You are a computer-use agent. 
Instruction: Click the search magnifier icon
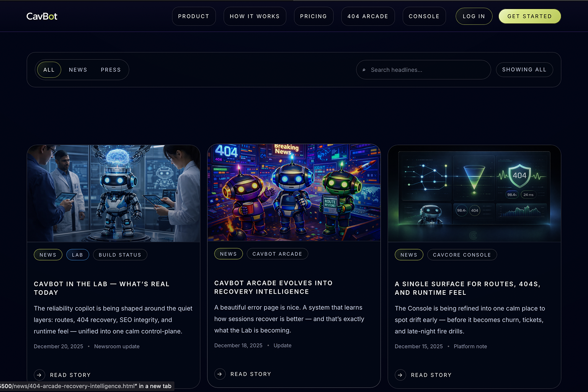tap(364, 70)
